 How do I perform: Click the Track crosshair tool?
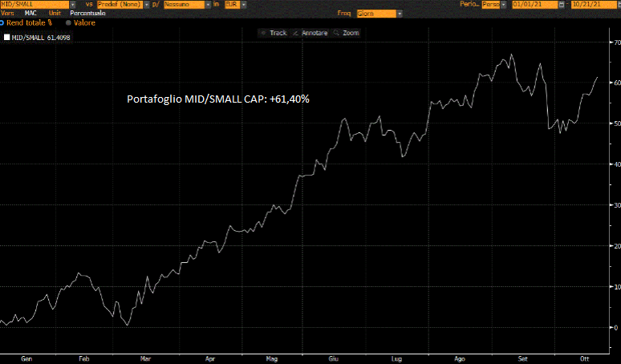[273, 33]
